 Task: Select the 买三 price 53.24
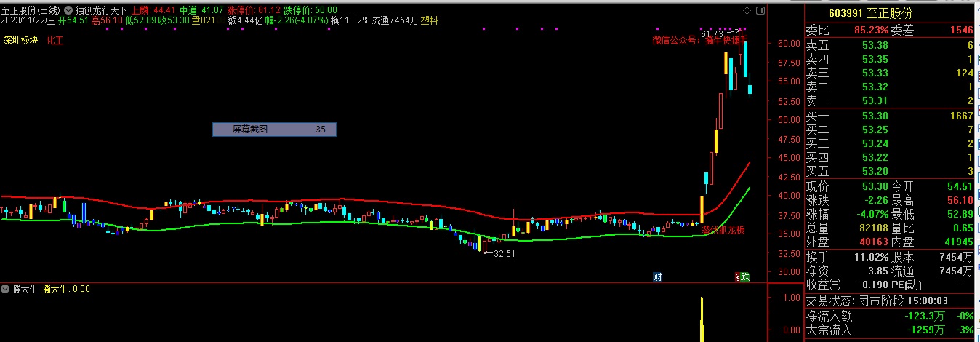point(875,143)
